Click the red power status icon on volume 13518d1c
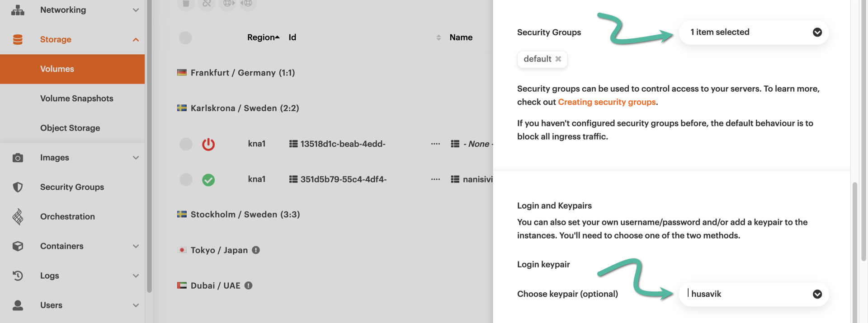868x323 pixels. coord(208,144)
